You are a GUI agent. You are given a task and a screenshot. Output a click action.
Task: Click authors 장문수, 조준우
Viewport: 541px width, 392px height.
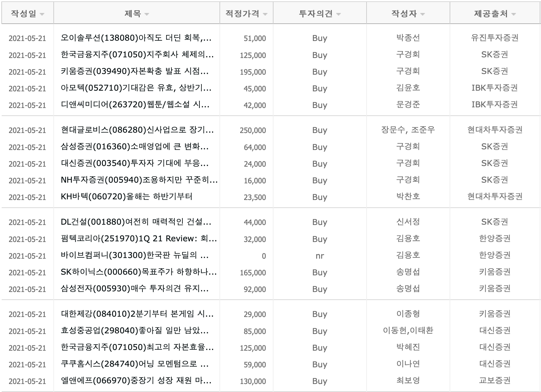tap(408, 130)
